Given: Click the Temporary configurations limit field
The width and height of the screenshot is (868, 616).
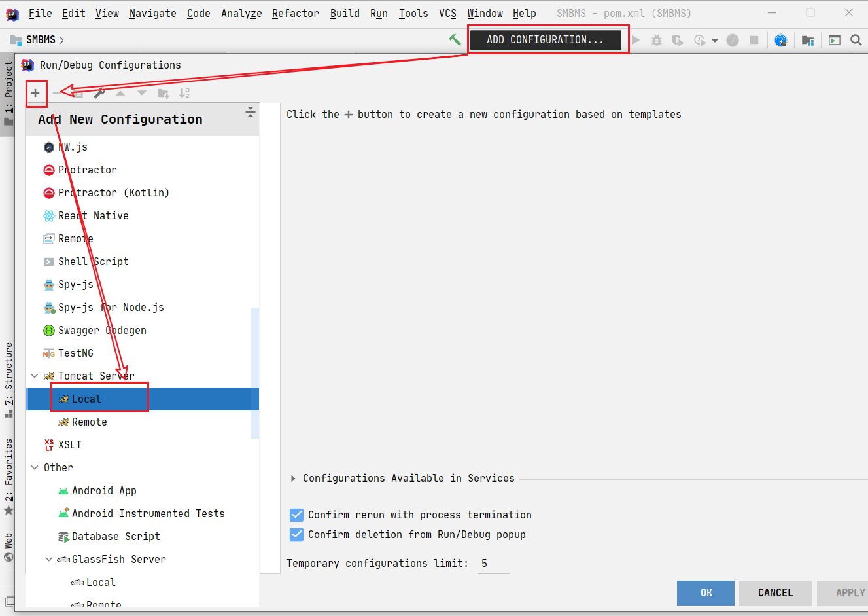Looking at the screenshot, I should click(x=493, y=564).
